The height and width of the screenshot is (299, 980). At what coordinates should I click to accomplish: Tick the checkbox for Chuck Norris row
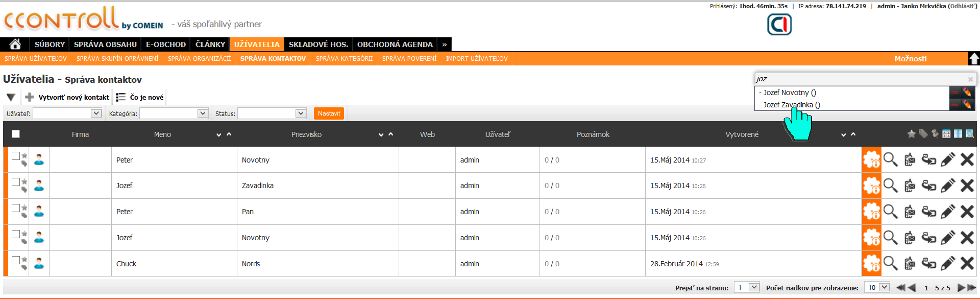[x=16, y=260]
